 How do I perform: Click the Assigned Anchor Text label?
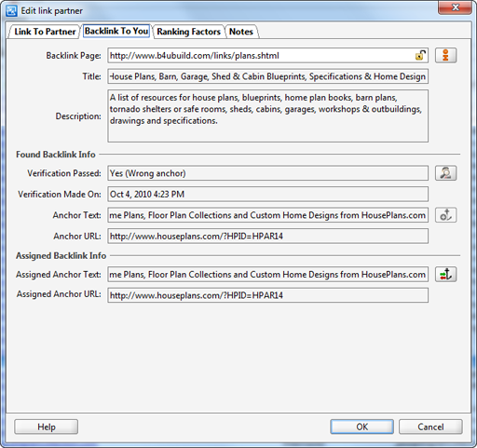[x=59, y=275]
